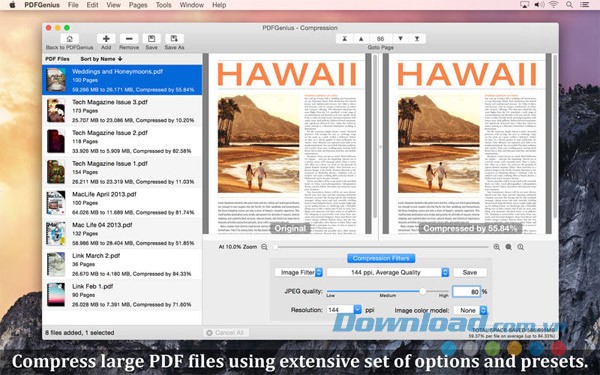Go to last page arrow icon
This screenshot has height=375, width=600.
tap(417, 39)
